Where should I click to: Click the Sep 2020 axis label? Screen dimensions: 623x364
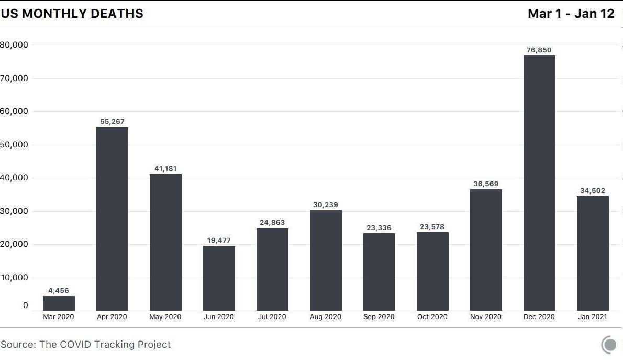pyautogui.click(x=379, y=317)
